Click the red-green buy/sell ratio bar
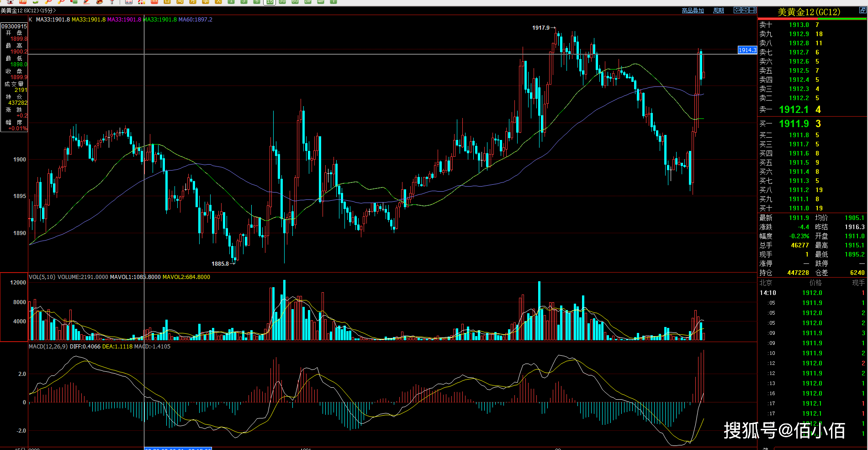 coord(812,19)
